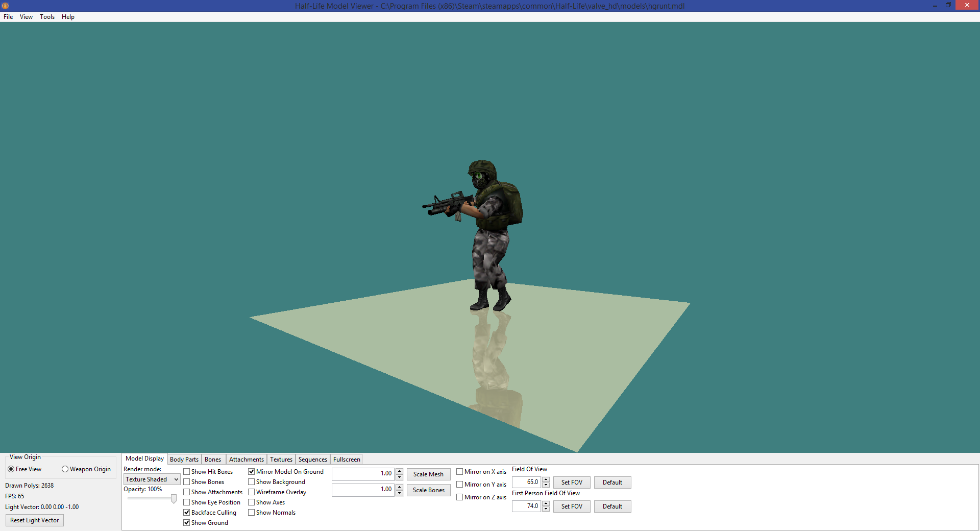This screenshot has width=980, height=531.
Task: Adjust the Opacity slider handle
Action: [174, 499]
